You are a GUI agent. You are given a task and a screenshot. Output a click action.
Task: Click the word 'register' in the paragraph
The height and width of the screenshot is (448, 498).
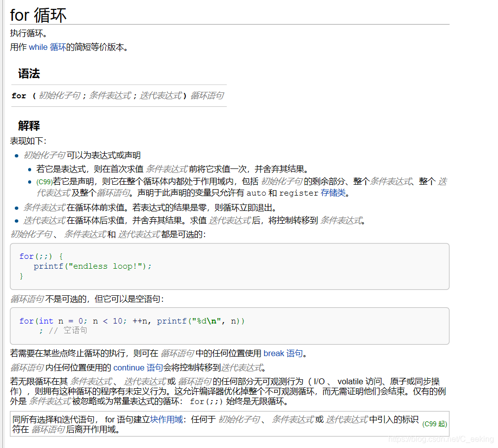click(298, 193)
